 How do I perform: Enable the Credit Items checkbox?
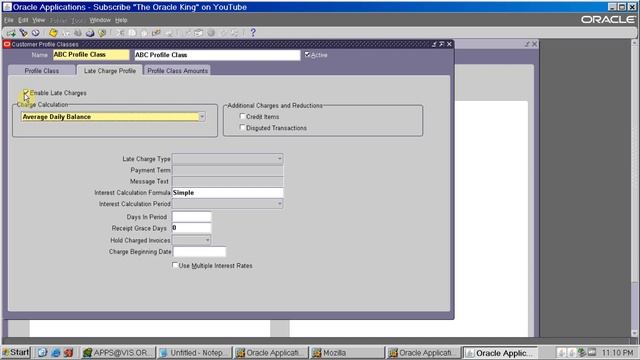[242, 116]
